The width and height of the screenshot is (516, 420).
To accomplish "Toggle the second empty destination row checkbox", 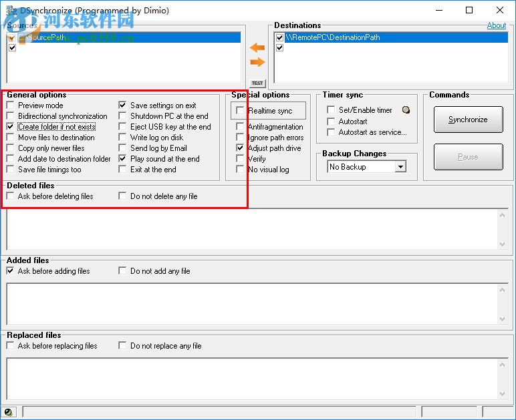I will (x=279, y=48).
